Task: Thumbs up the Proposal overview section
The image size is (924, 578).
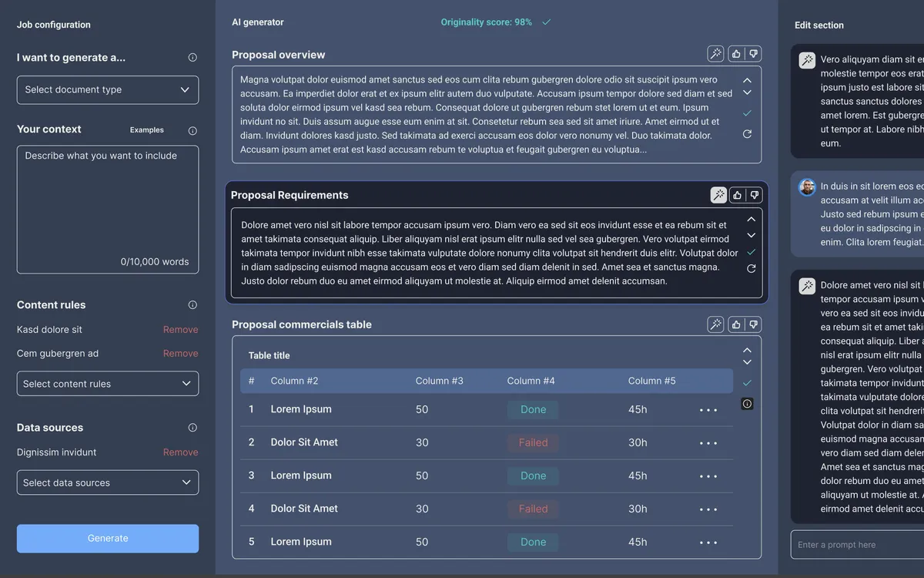Action: click(736, 54)
